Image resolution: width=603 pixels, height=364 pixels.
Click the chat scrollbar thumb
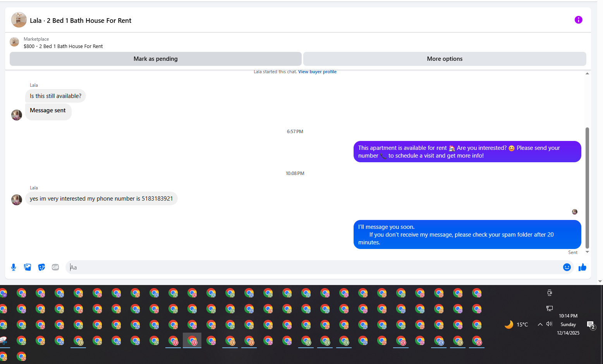(587, 188)
